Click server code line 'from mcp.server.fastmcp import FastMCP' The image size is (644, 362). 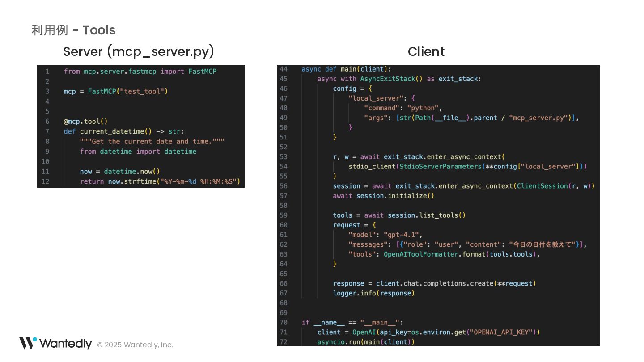point(140,72)
